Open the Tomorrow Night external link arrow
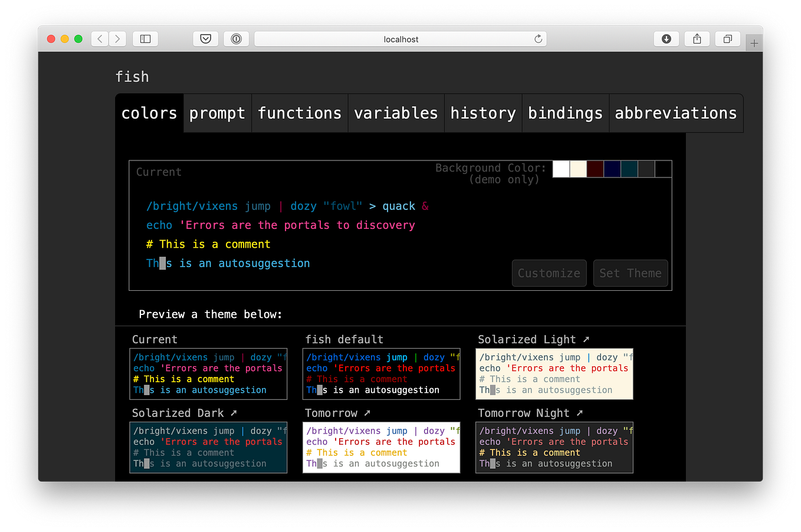 (579, 413)
